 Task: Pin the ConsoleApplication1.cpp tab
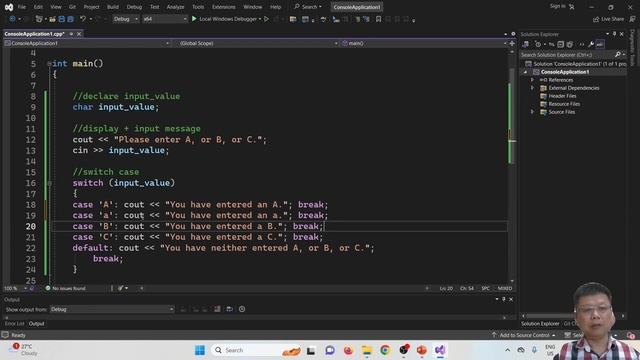tap(71, 34)
